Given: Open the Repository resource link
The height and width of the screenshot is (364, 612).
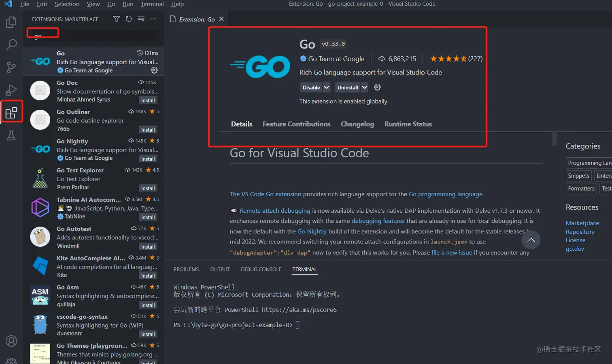Looking at the screenshot, I should [x=580, y=232].
